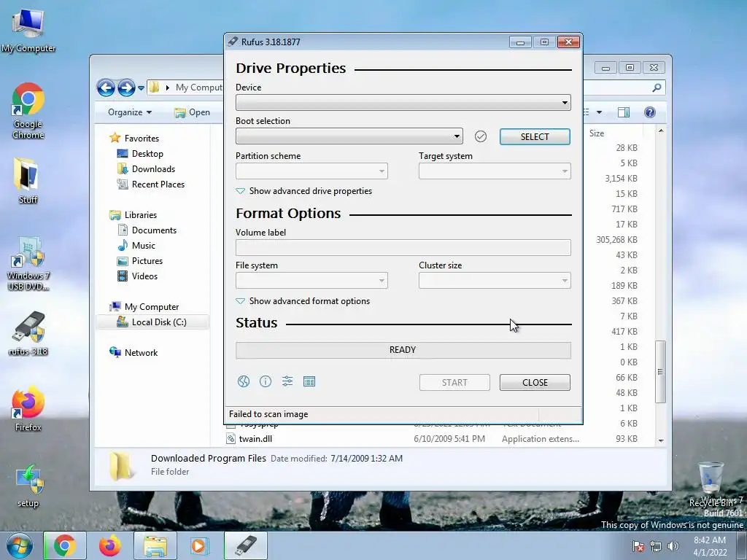
Task: Select Documents library in the sidebar
Action: (x=147, y=230)
